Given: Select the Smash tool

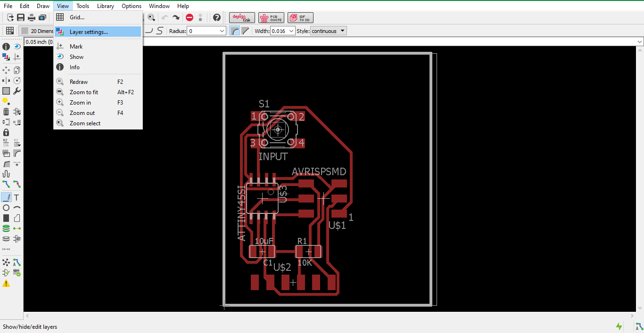Looking at the screenshot, I should [x=6, y=153].
